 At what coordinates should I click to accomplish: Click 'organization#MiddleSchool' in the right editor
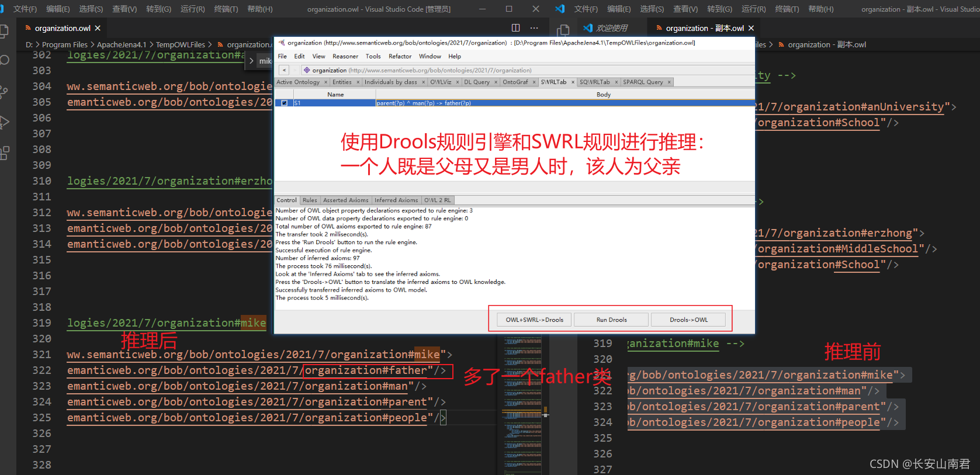[x=837, y=249]
